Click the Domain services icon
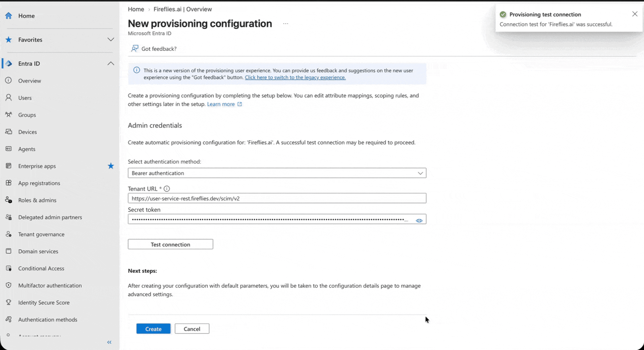The width and height of the screenshot is (644, 350). click(x=9, y=251)
